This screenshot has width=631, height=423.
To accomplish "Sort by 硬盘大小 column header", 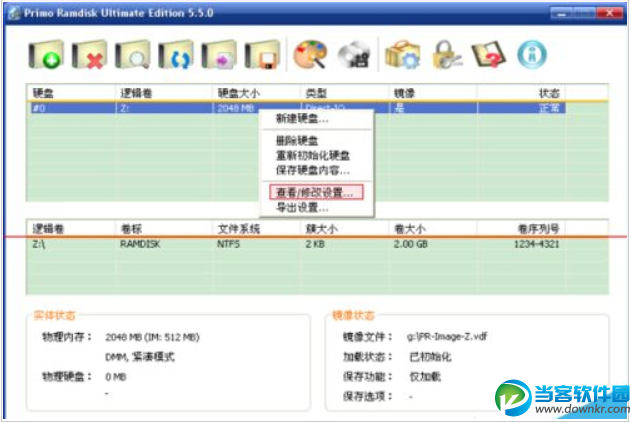I will [x=239, y=93].
